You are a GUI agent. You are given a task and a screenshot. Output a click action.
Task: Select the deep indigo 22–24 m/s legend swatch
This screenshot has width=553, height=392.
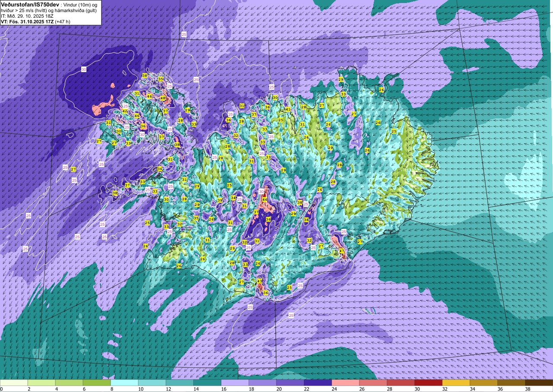(318, 383)
